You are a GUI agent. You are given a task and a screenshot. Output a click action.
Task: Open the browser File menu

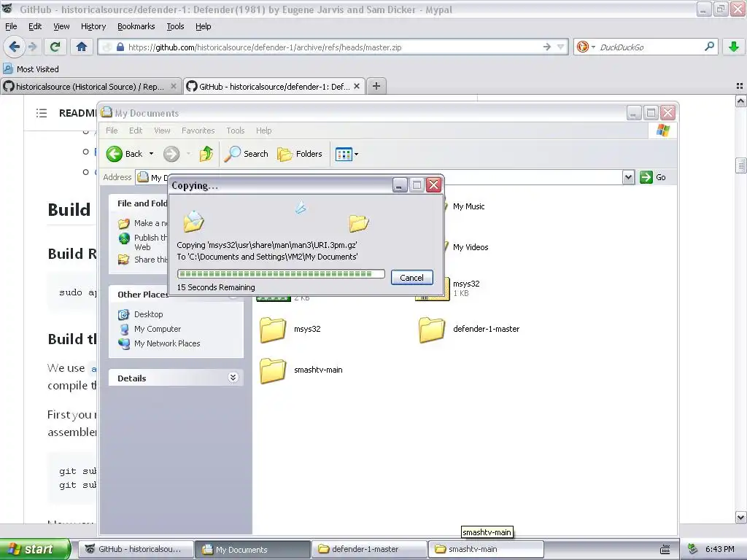pyautogui.click(x=11, y=26)
